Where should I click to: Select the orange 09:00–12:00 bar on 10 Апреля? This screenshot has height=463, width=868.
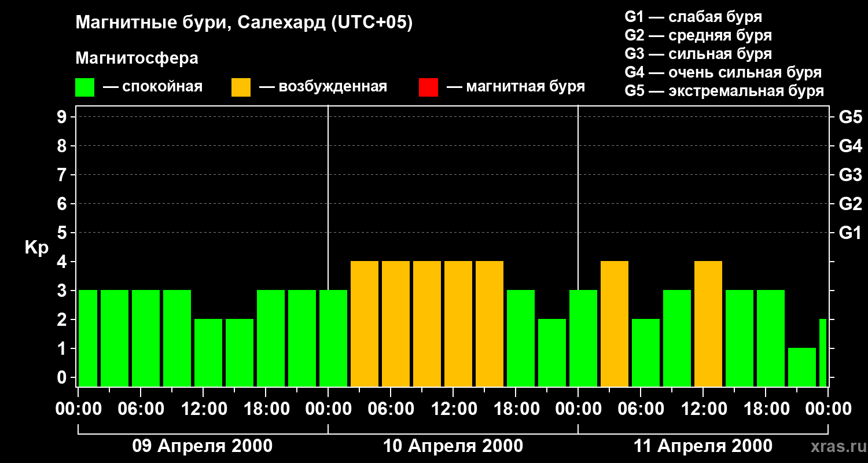[427, 324]
